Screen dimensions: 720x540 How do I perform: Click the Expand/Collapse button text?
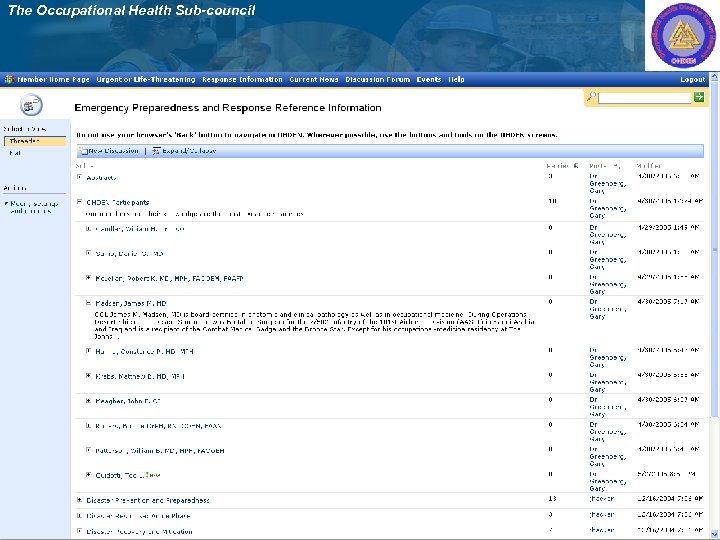click(x=189, y=151)
